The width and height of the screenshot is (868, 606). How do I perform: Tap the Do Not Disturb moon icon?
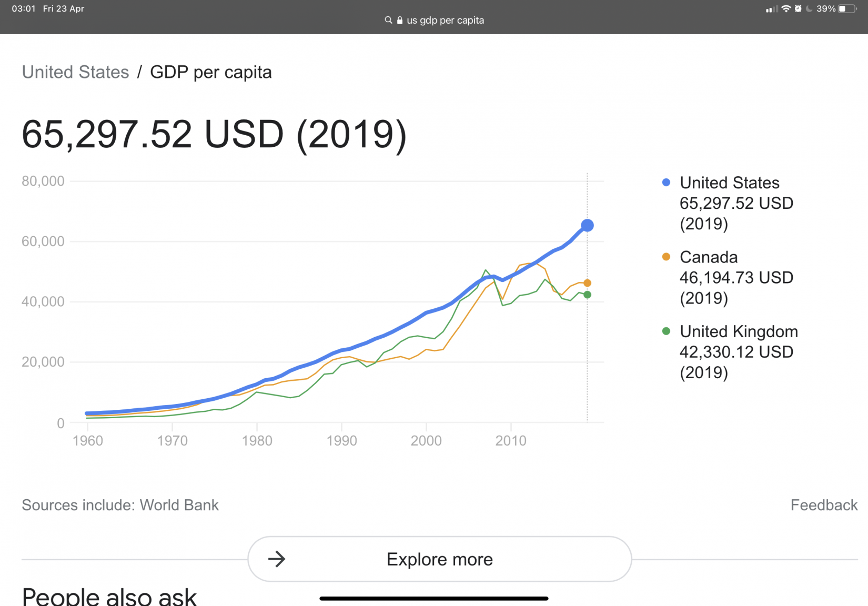pos(809,8)
